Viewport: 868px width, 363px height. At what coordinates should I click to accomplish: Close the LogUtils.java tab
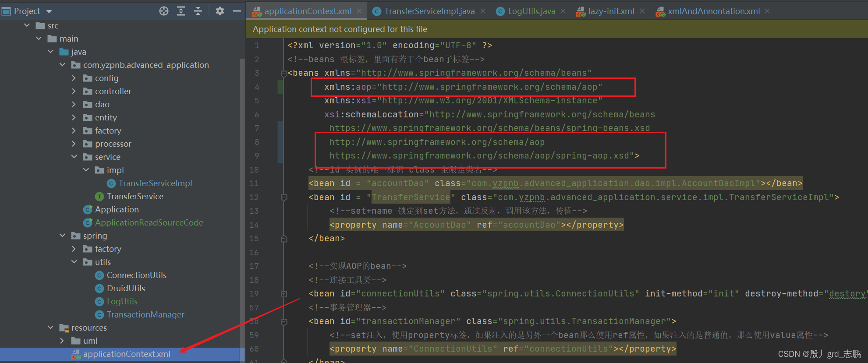pos(563,11)
